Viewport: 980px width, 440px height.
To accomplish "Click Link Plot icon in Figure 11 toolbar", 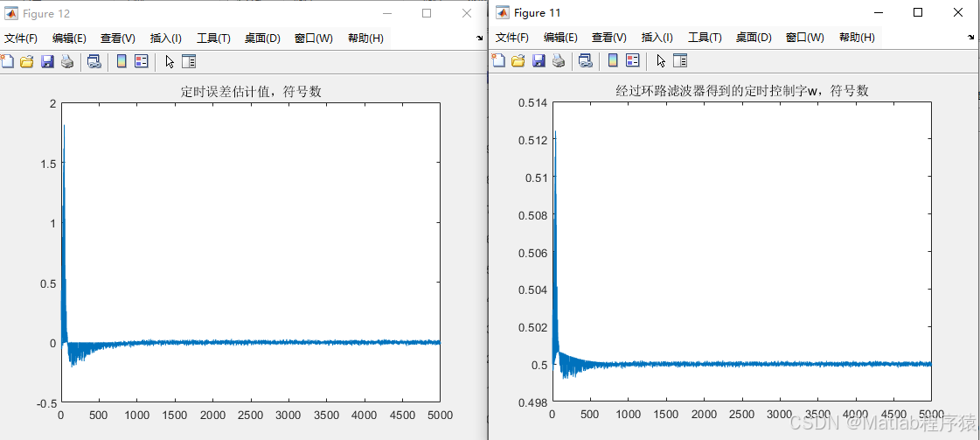I will [x=585, y=60].
